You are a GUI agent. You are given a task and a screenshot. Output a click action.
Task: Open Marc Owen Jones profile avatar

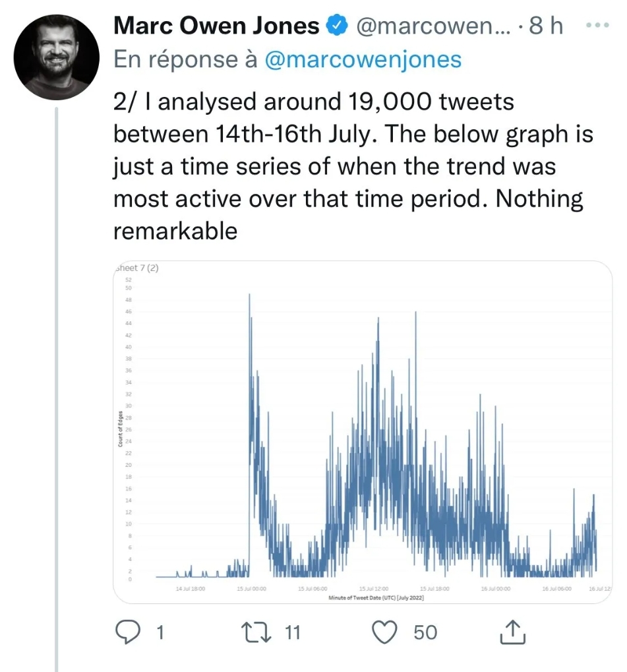(x=57, y=58)
